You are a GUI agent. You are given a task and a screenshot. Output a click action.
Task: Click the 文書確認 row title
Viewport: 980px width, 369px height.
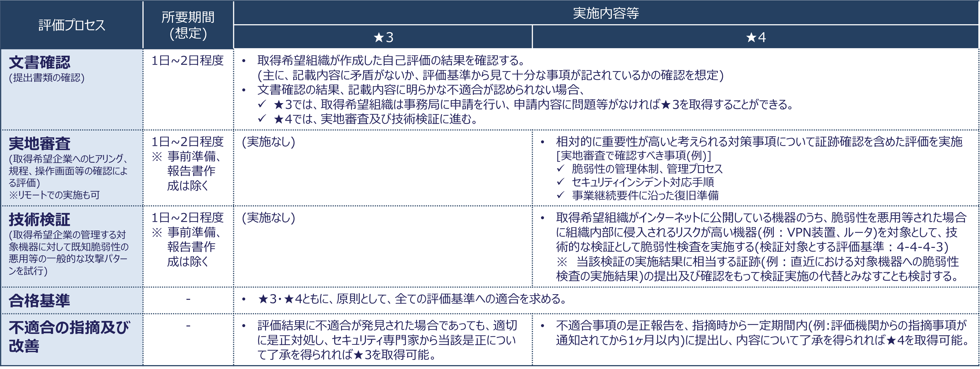tap(40, 62)
